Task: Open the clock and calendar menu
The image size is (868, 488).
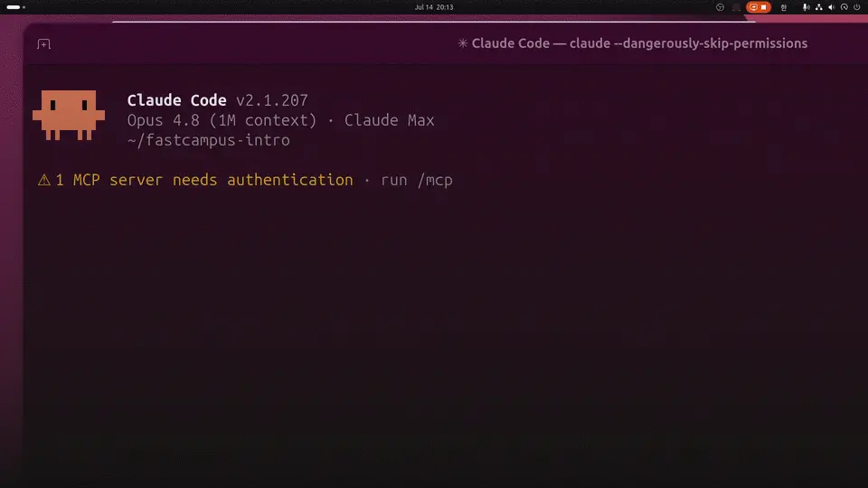Action: point(434,7)
